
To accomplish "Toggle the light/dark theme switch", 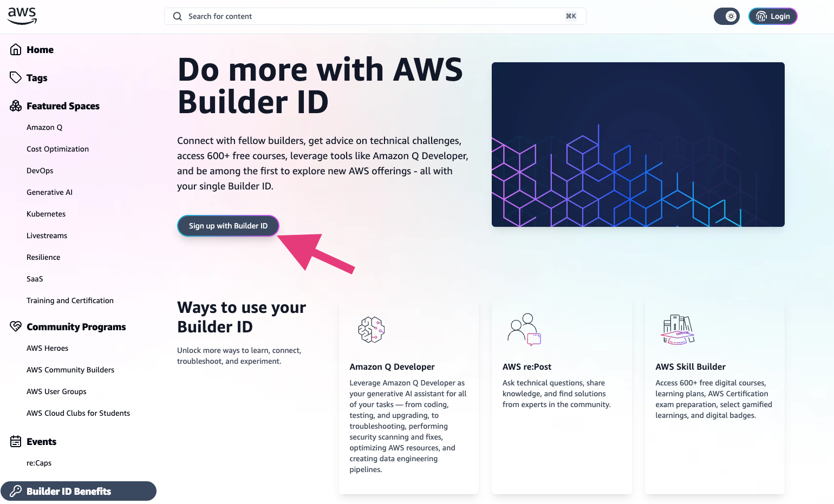I will point(726,16).
